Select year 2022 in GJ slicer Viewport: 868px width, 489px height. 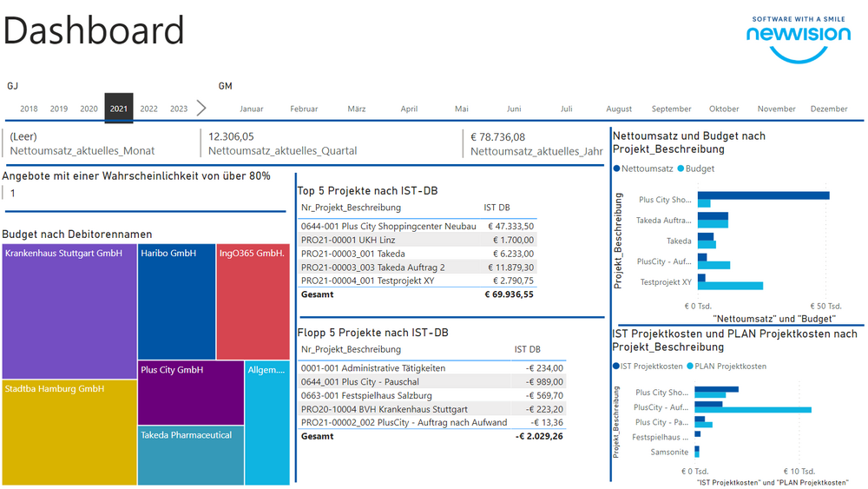pyautogui.click(x=149, y=109)
